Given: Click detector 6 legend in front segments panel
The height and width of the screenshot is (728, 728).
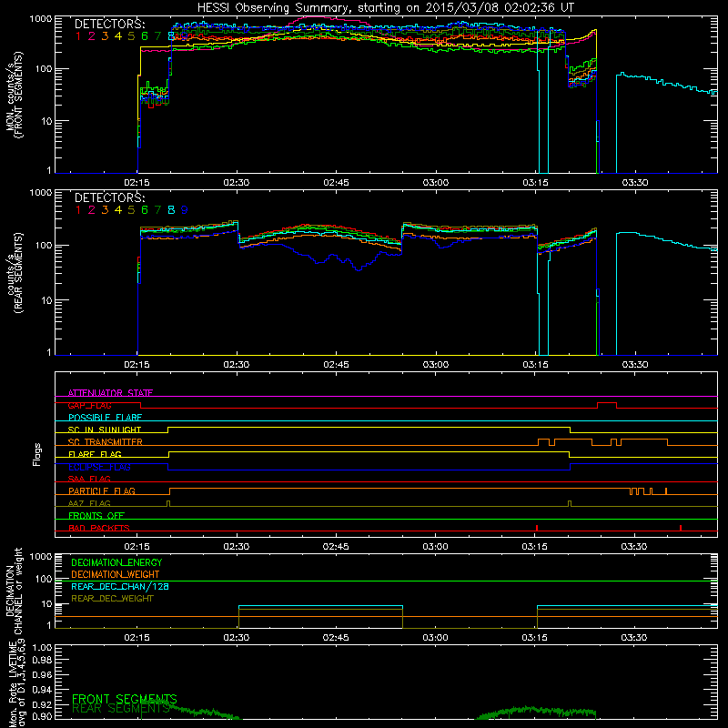Looking at the screenshot, I should 145,35.
